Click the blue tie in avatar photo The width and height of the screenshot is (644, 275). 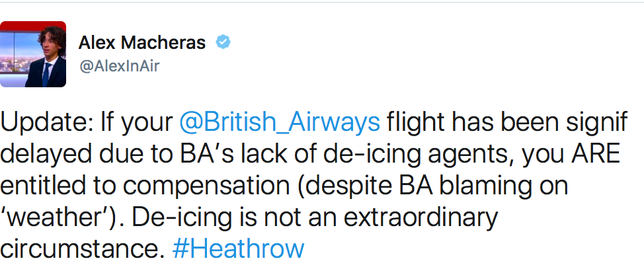point(46,75)
